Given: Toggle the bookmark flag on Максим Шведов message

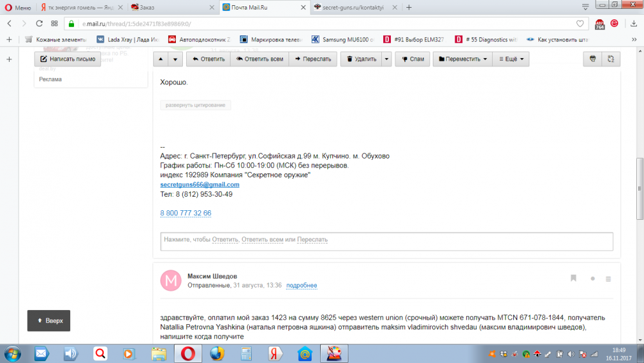Looking at the screenshot, I should tap(573, 279).
